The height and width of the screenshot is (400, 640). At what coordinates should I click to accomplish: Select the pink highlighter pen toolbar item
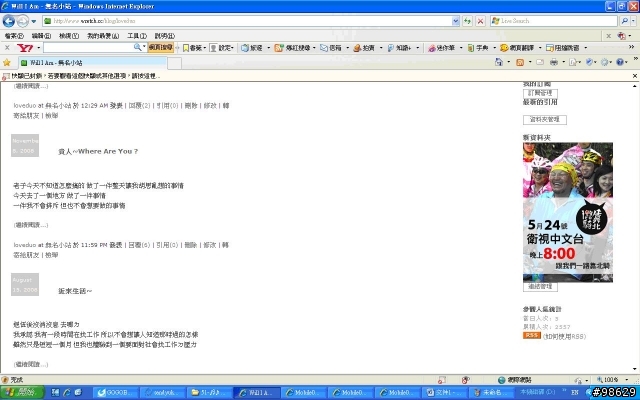(441, 48)
